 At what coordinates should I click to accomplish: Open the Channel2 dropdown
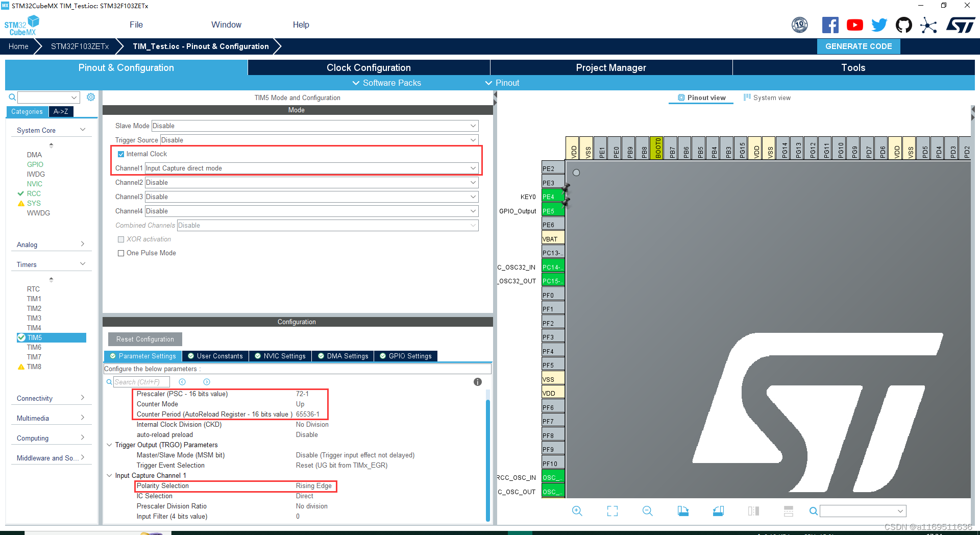click(x=312, y=182)
